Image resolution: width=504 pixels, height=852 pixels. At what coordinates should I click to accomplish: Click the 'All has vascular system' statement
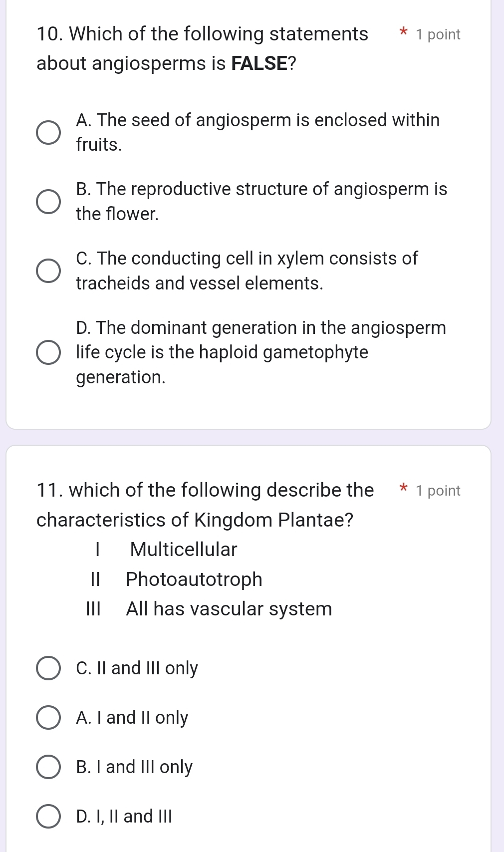pos(229,609)
